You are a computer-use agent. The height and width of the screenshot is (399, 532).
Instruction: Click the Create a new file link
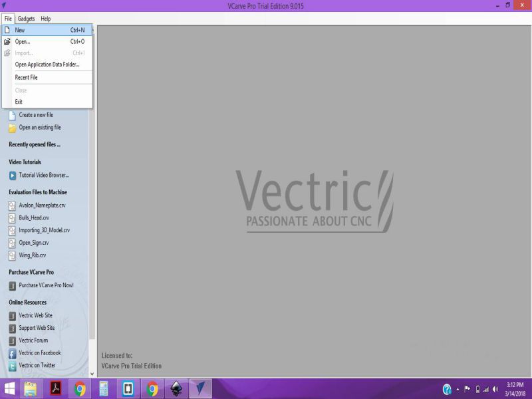coord(36,115)
